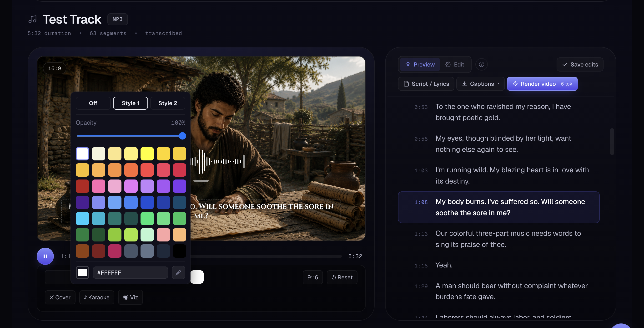Pick the white color swatch
Screen dimensions: 644x328
(82, 154)
